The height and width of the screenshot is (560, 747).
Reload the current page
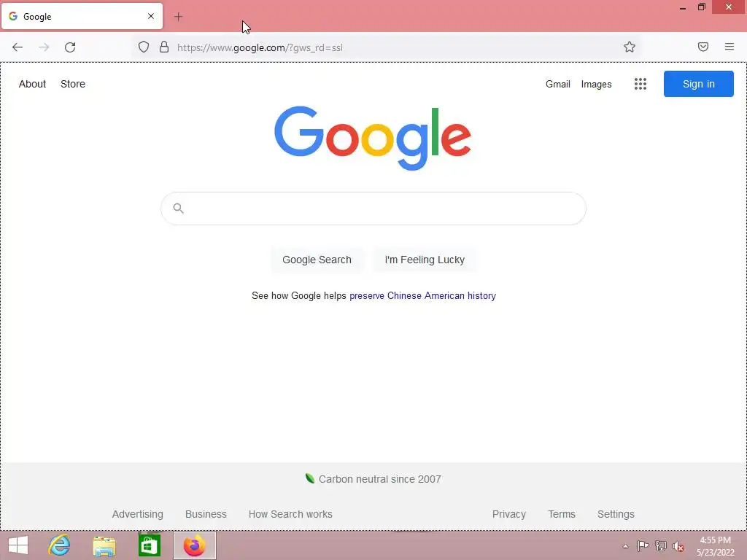(x=70, y=47)
